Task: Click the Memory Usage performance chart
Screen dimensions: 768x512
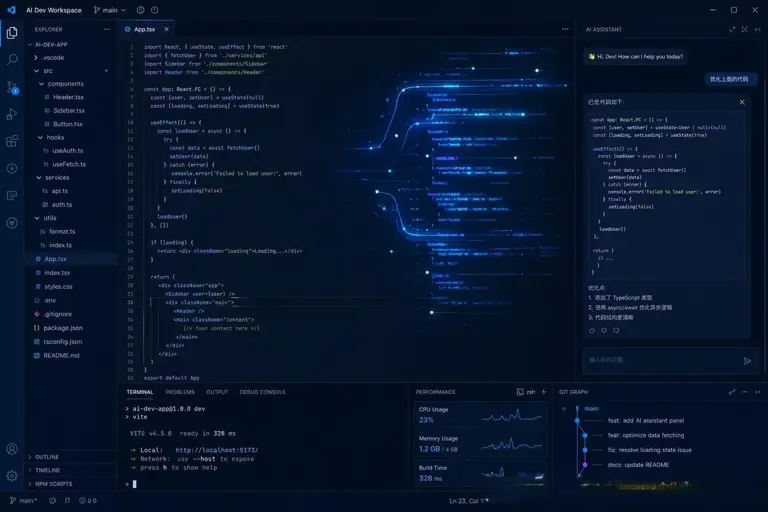Action: [512, 445]
